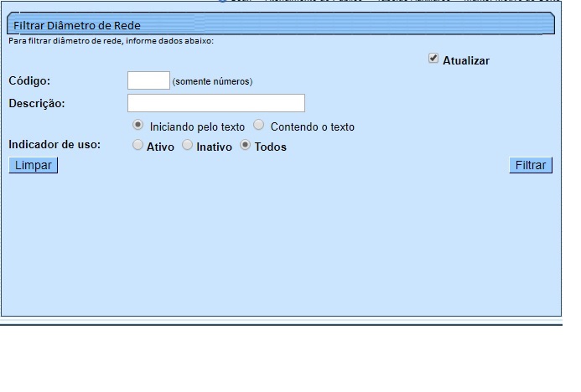
Task: Click the 'Código:' field label
Action: click(x=30, y=81)
